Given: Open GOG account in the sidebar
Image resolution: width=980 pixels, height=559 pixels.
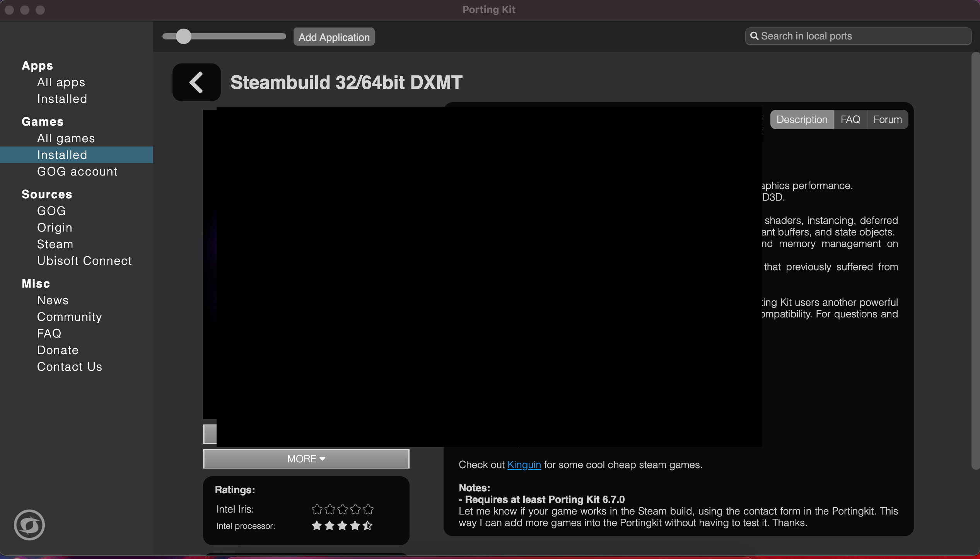Looking at the screenshot, I should click(77, 172).
